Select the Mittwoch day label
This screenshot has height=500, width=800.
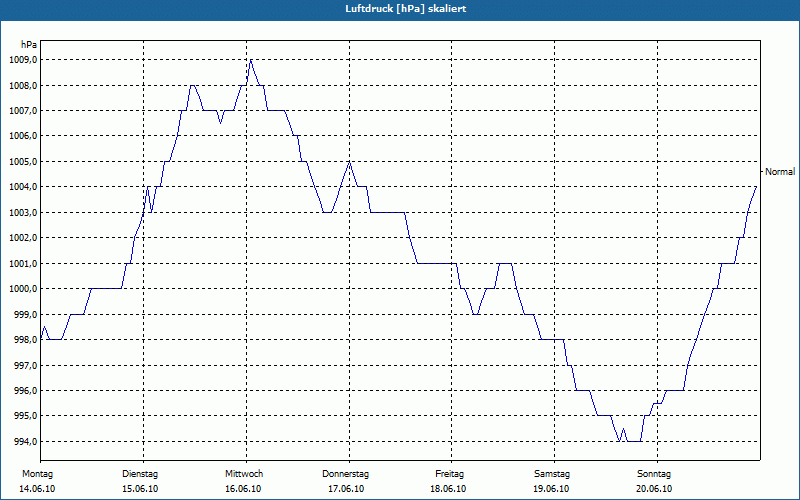(x=244, y=474)
